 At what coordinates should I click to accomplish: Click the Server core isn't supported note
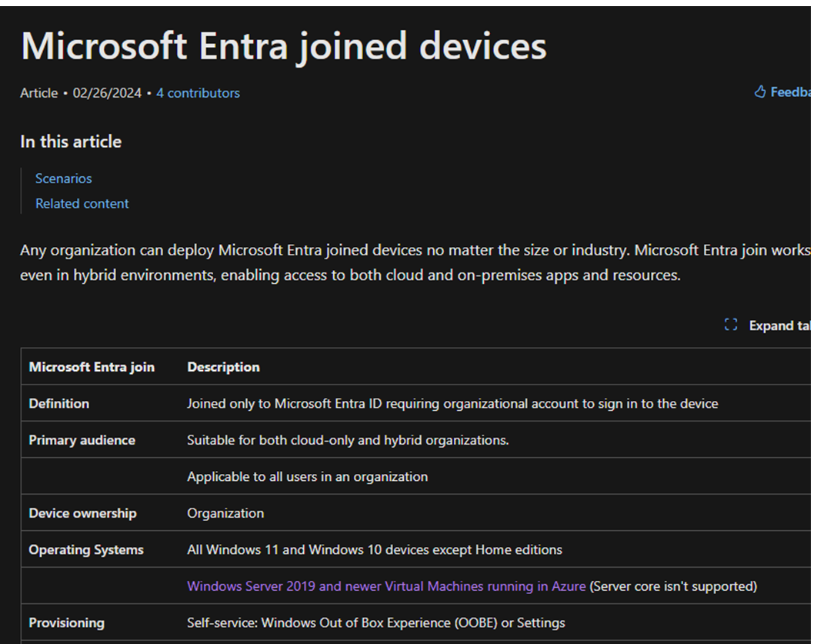(673, 586)
